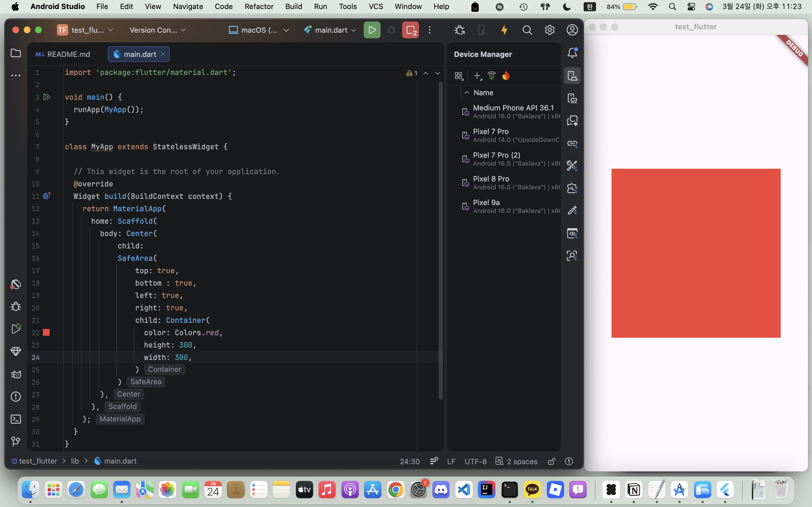Open the macOS device selector dropdown
The height and width of the screenshot is (507, 812).
click(259, 30)
